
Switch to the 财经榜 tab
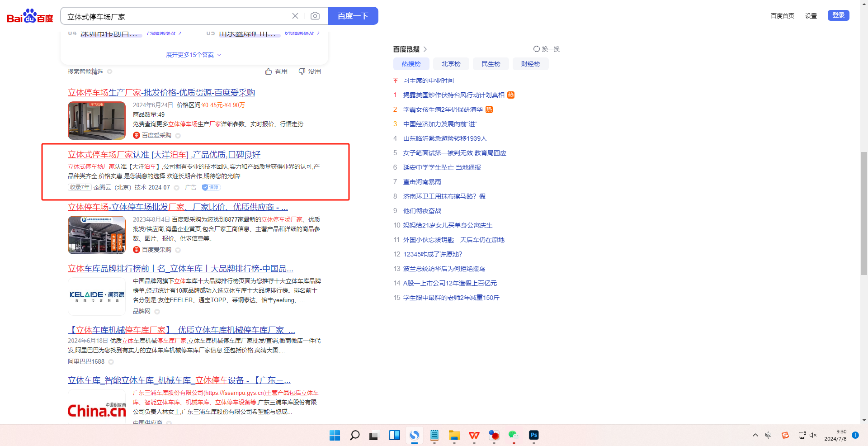[530, 64]
